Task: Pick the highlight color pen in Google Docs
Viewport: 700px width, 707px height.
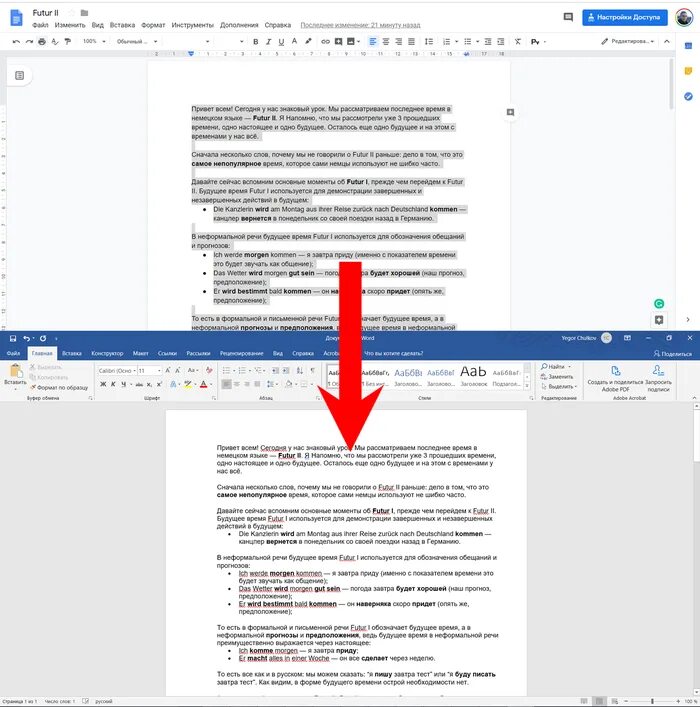Action: point(308,41)
